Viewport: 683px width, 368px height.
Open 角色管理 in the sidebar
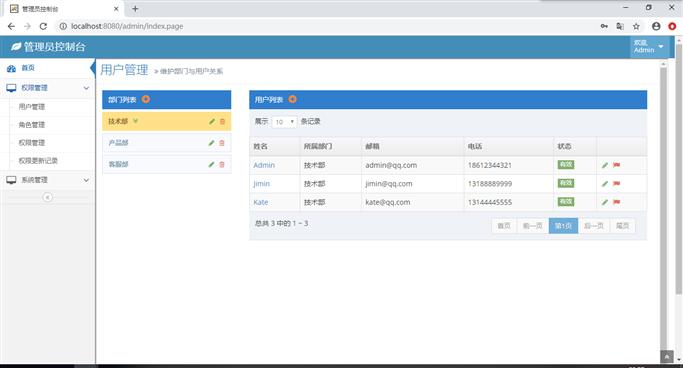pos(31,125)
